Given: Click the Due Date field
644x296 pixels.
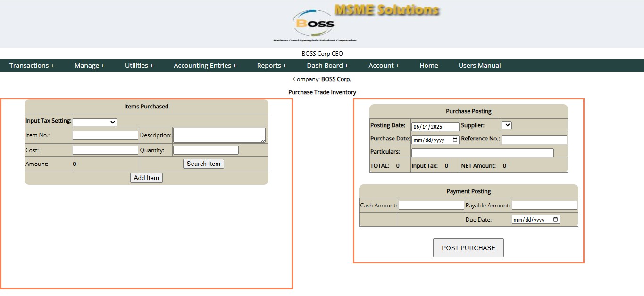Looking at the screenshot, I should pos(536,220).
